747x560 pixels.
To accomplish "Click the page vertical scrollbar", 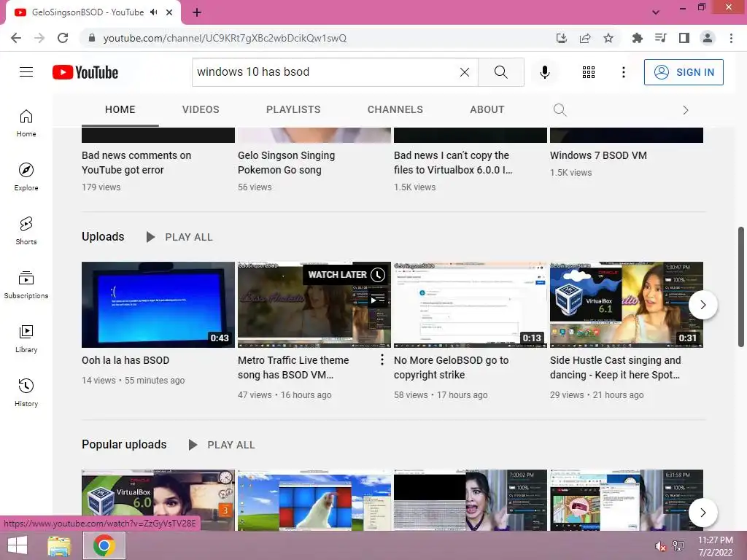I will [741, 287].
